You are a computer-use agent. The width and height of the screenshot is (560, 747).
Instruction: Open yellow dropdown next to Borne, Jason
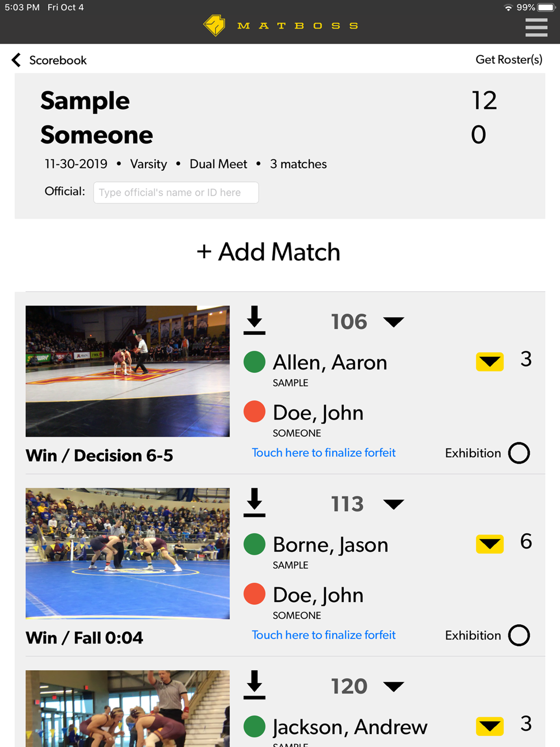point(489,544)
